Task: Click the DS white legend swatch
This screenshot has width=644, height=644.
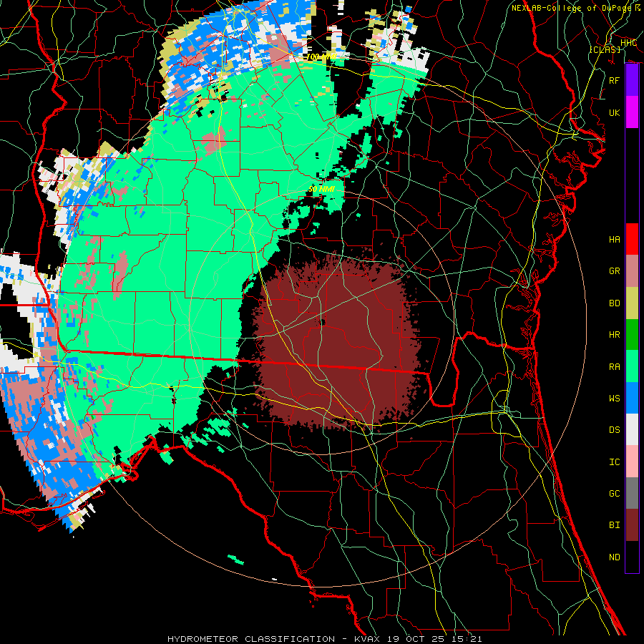Action: coord(632,429)
